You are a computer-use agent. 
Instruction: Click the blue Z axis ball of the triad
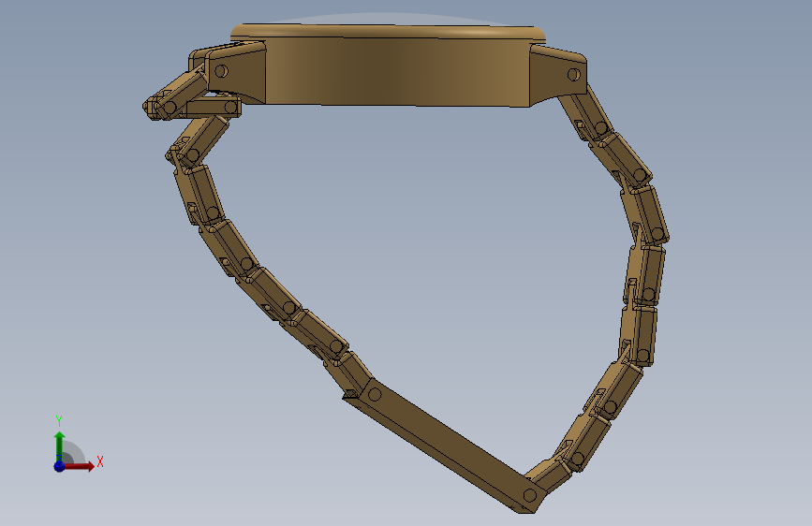point(60,466)
